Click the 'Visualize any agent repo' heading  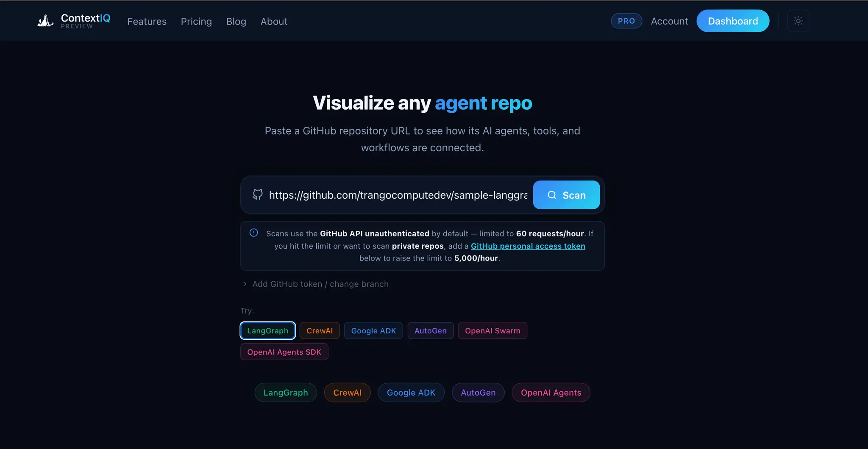tap(423, 103)
